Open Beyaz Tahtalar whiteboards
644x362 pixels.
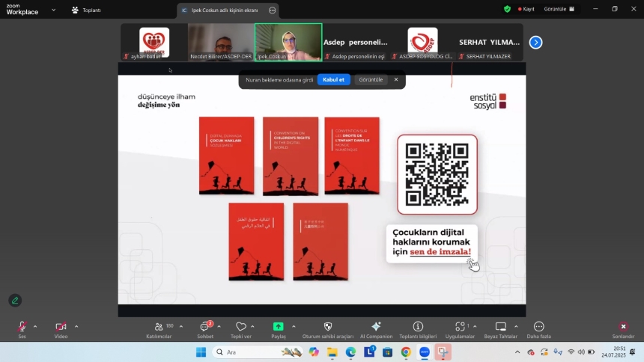[x=500, y=328]
